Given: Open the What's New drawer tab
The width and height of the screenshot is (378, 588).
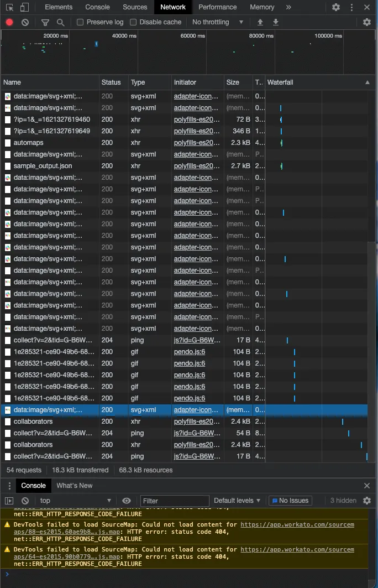Looking at the screenshot, I should [x=75, y=486].
